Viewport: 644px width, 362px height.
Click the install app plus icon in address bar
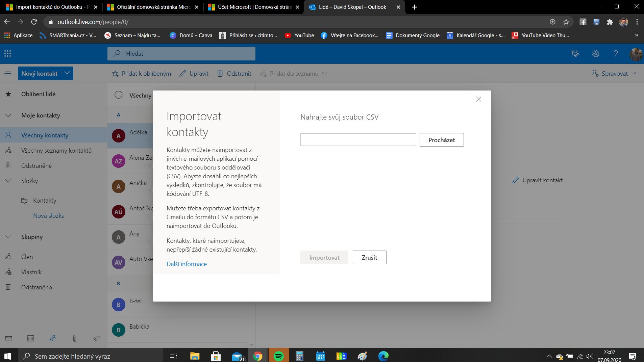[x=552, y=22]
